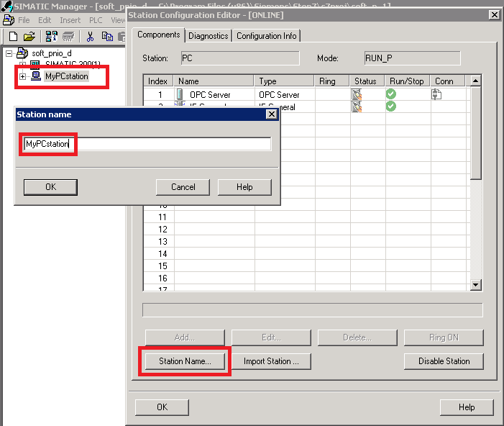This screenshot has height=426, width=504.
Task: Click the Memory Card toolbar icon
Action: click(68, 37)
